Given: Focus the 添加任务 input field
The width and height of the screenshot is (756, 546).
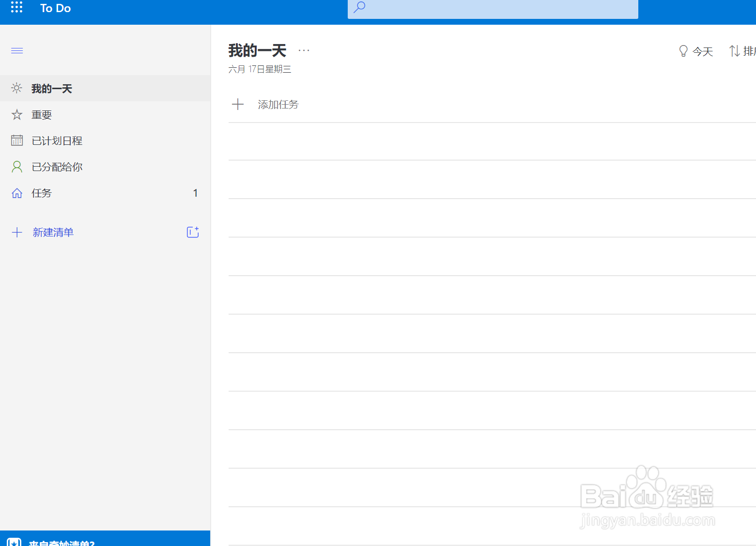Looking at the screenshot, I should 492,104.
